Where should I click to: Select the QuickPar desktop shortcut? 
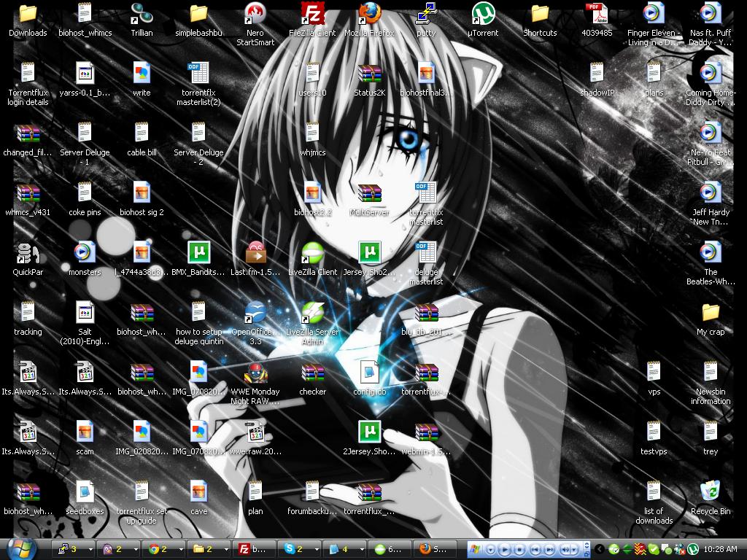(x=28, y=253)
